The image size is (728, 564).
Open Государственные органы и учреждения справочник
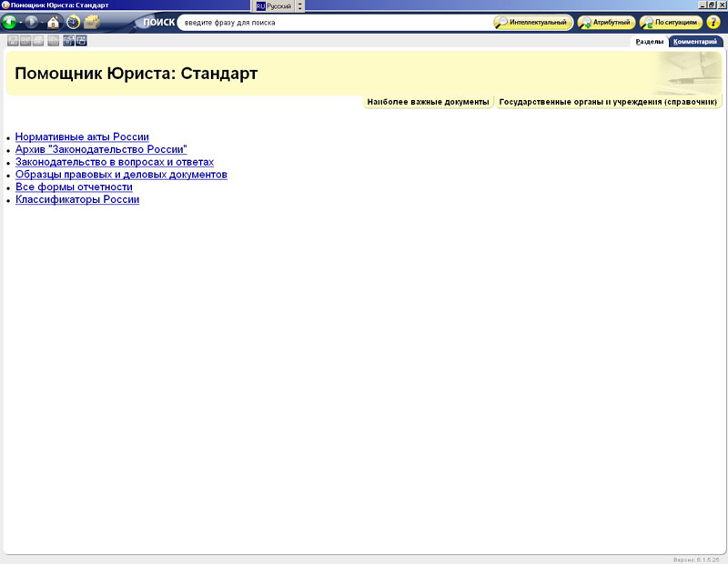click(x=609, y=102)
